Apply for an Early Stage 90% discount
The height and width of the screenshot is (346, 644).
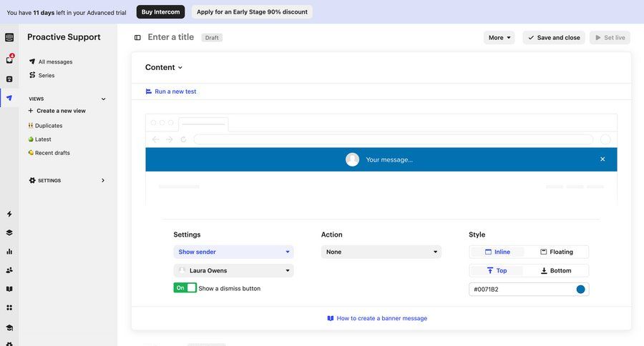tap(252, 12)
